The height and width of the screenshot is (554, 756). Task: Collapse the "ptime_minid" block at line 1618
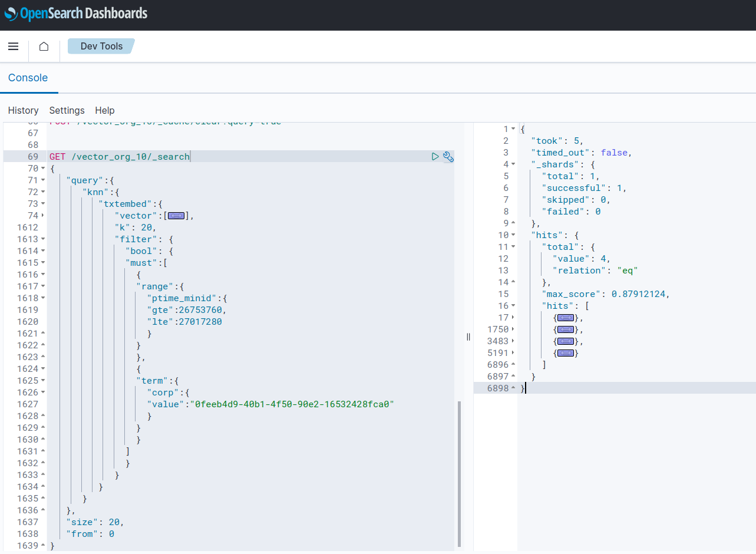[x=44, y=298]
